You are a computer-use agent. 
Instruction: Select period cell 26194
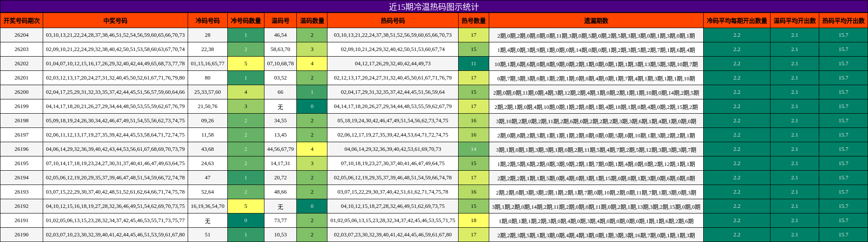[22, 178]
